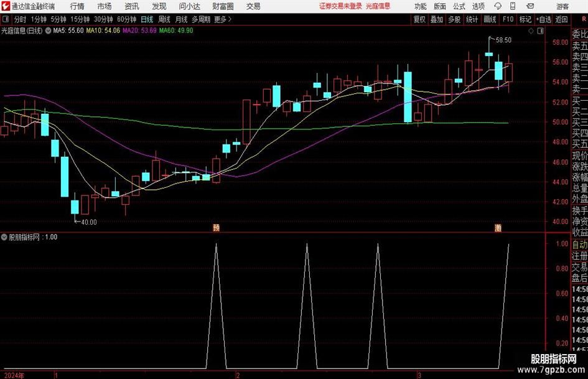Click the 预 marker below the chart
588x379 pixels.
[x=216, y=228]
